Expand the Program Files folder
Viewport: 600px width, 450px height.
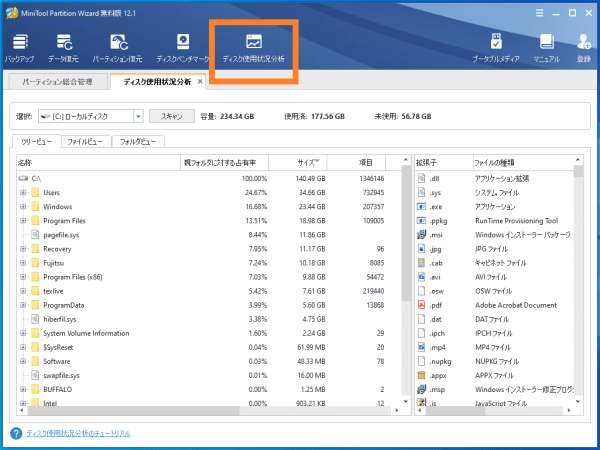click(23, 220)
